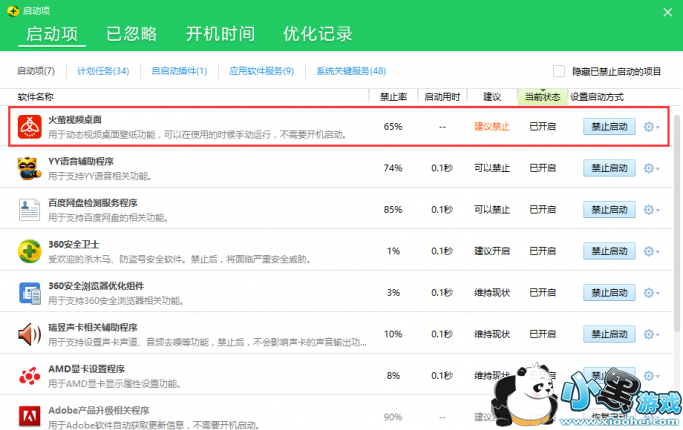Select the 计划任务(34) sub-tab

[103, 71]
